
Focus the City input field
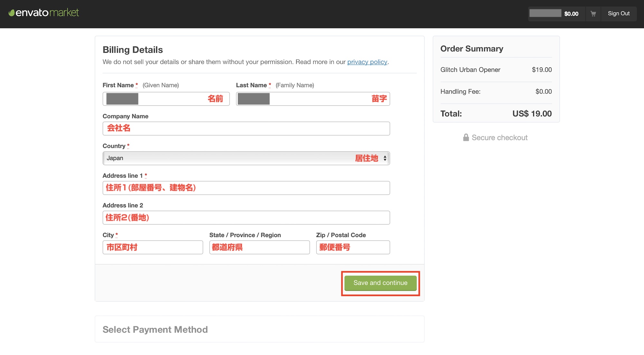point(153,247)
